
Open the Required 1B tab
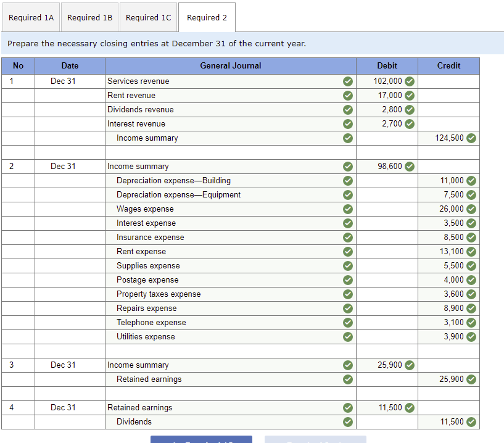tap(89, 17)
